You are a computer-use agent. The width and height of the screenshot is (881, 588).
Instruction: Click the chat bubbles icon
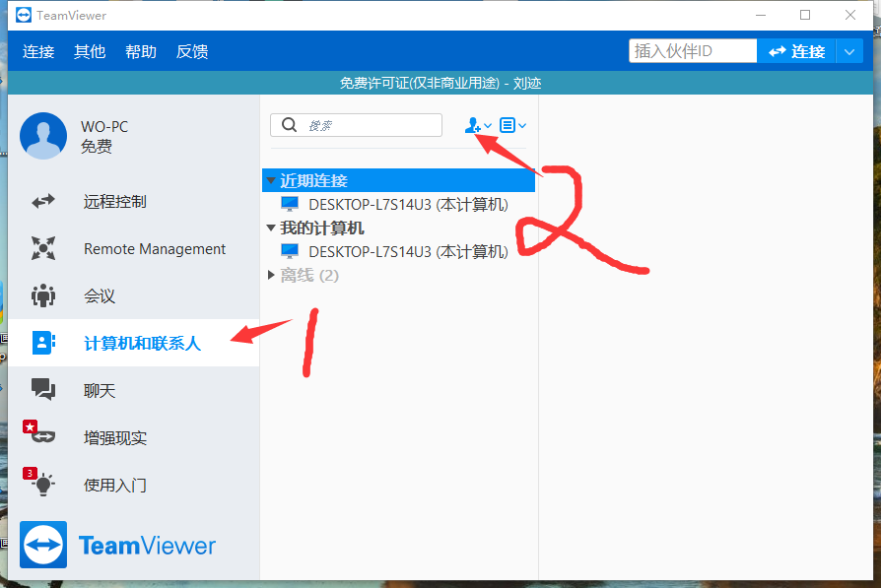[43, 389]
